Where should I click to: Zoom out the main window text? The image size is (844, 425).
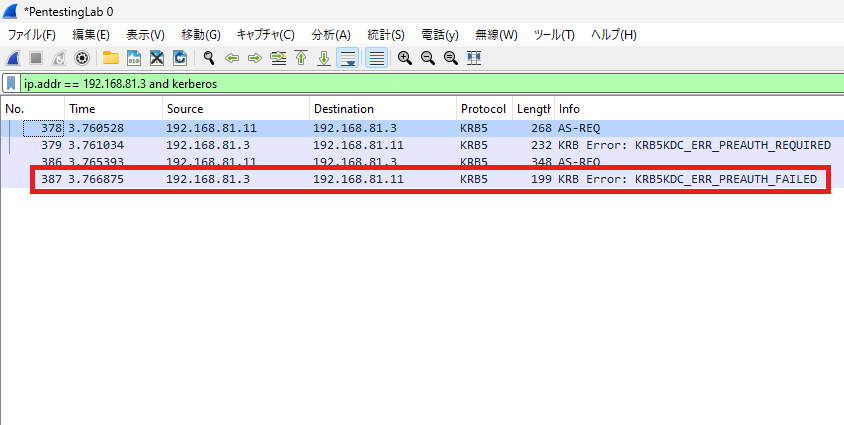pos(428,58)
